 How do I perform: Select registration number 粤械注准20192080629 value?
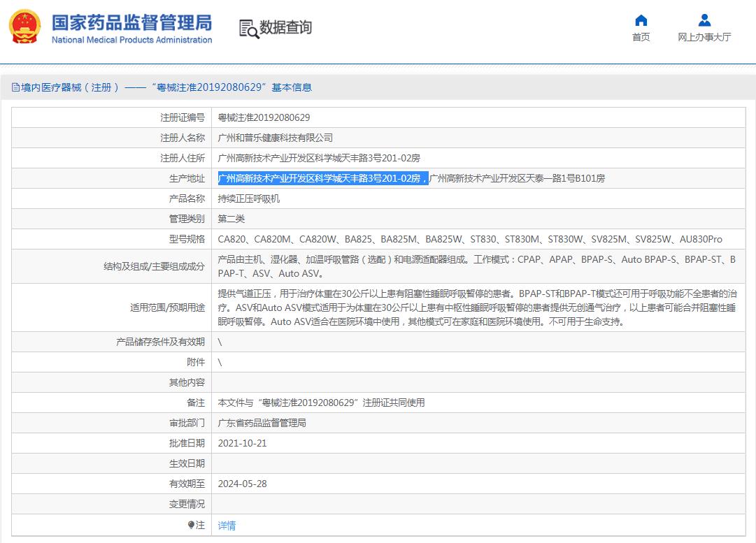(264, 117)
